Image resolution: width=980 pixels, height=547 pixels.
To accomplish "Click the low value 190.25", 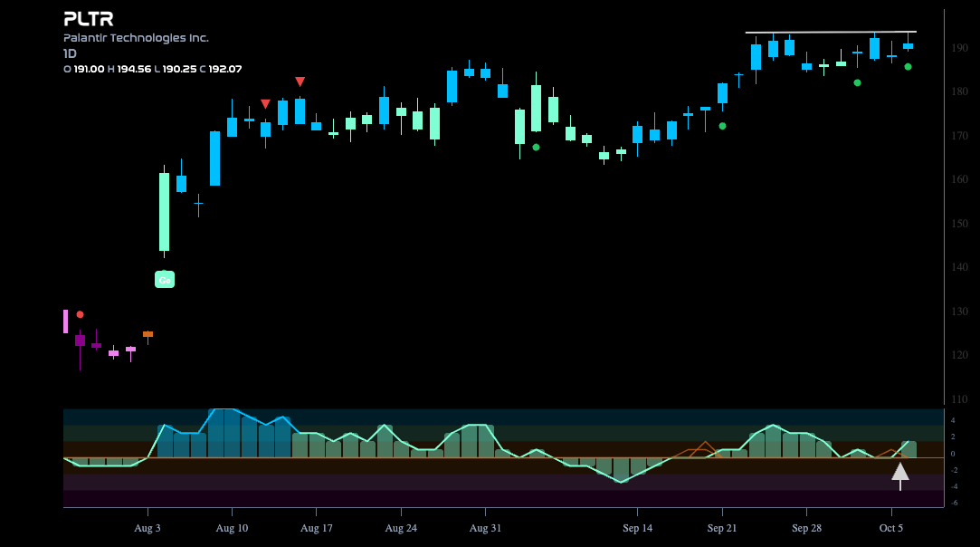I will (179, 69).
